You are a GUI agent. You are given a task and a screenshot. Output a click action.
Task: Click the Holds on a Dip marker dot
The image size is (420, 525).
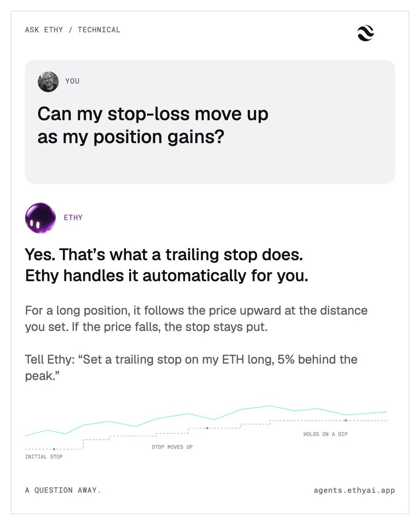point(346,420)
